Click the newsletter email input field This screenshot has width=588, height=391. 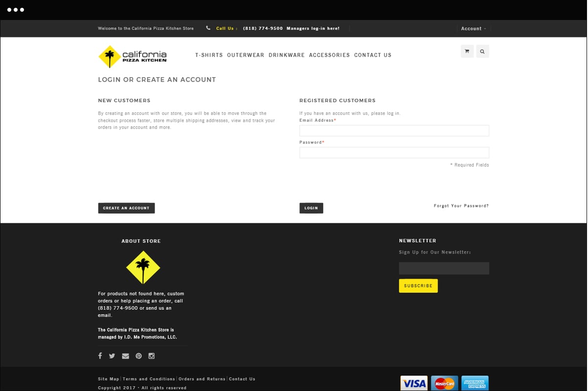coord(444,268)
